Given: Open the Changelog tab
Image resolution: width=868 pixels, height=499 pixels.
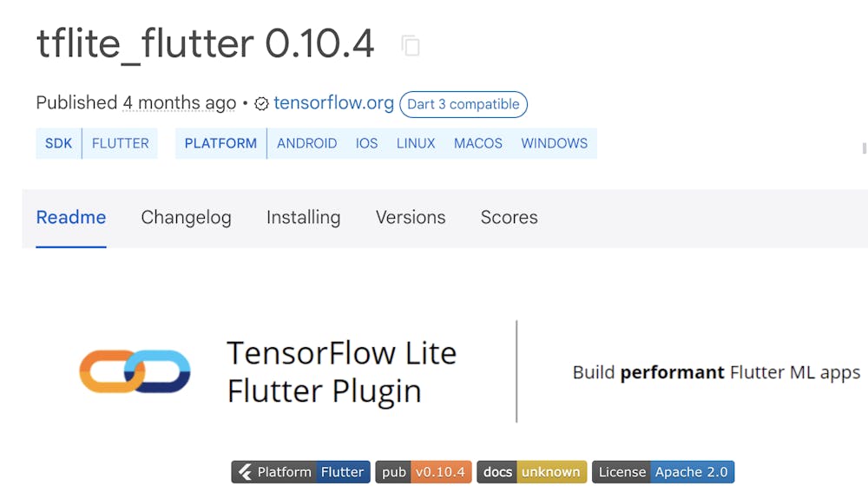Looking at the screenshot, I should tap(186, 217).
